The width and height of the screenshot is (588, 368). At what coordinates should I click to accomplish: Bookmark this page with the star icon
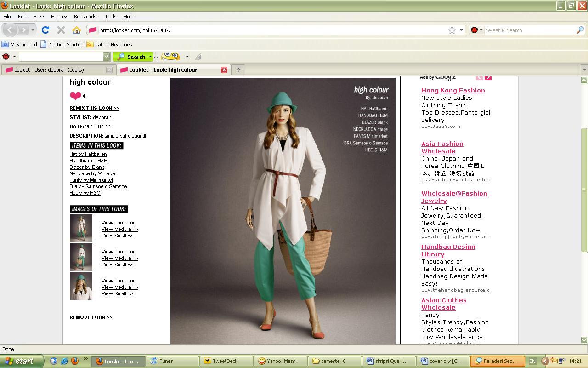click(452, 30)
